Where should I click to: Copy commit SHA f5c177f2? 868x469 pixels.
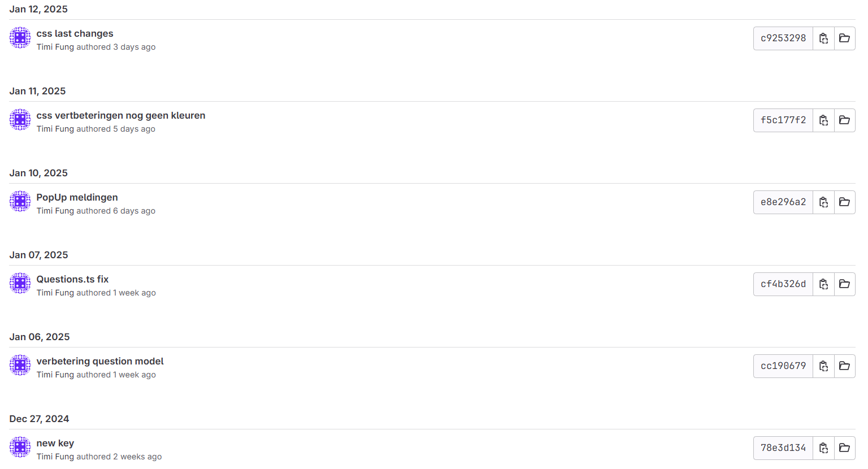823,120
